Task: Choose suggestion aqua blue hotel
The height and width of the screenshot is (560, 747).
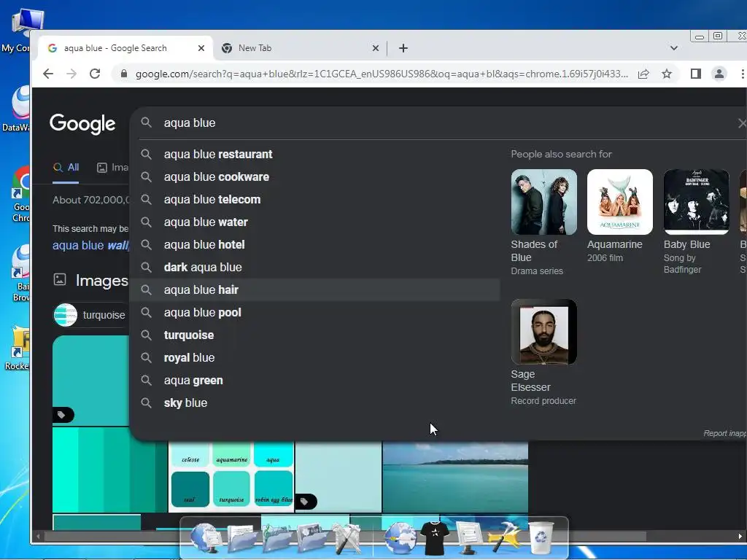Action: click(314, 245)
